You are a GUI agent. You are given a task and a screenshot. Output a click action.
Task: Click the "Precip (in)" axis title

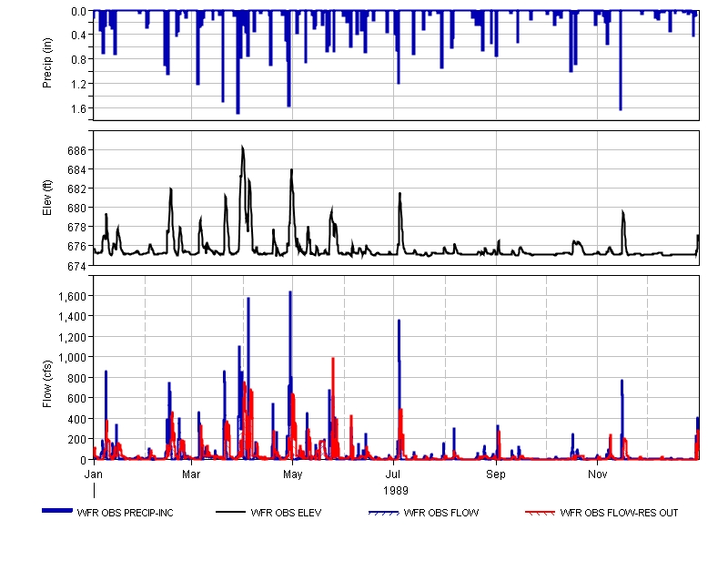[x=47, y=63]
